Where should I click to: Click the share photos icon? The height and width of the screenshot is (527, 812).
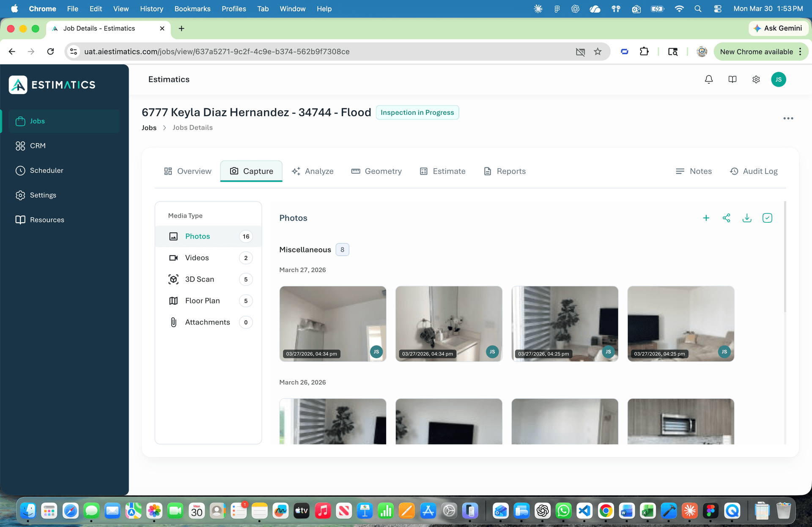pos(727,218)
